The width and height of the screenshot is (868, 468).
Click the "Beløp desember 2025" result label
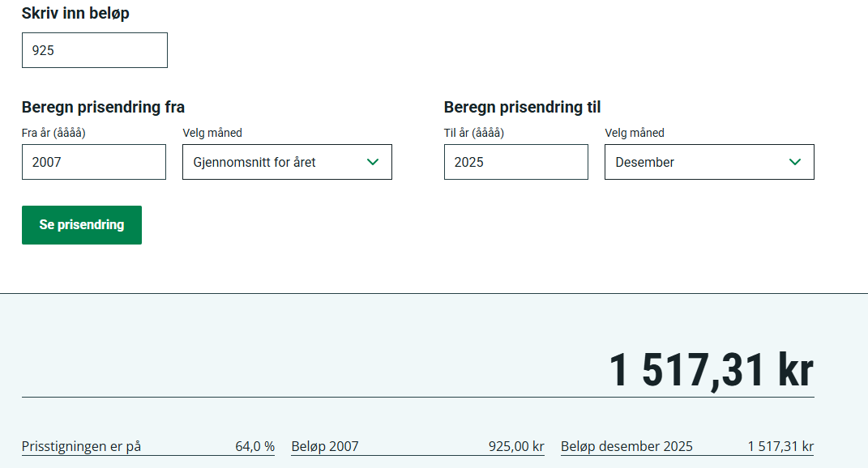coord(626,446)
